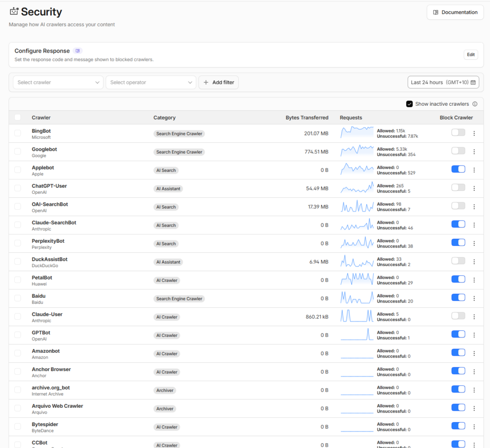Disable block toggle for PetalBot
The width and height of the screenshot is (490, 448).
click(x=458, y=279)
